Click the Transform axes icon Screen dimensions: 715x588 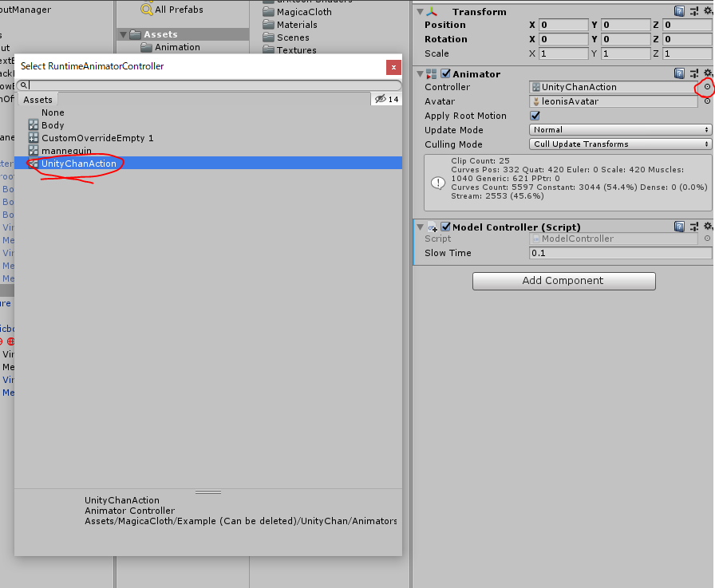(432, 12)
